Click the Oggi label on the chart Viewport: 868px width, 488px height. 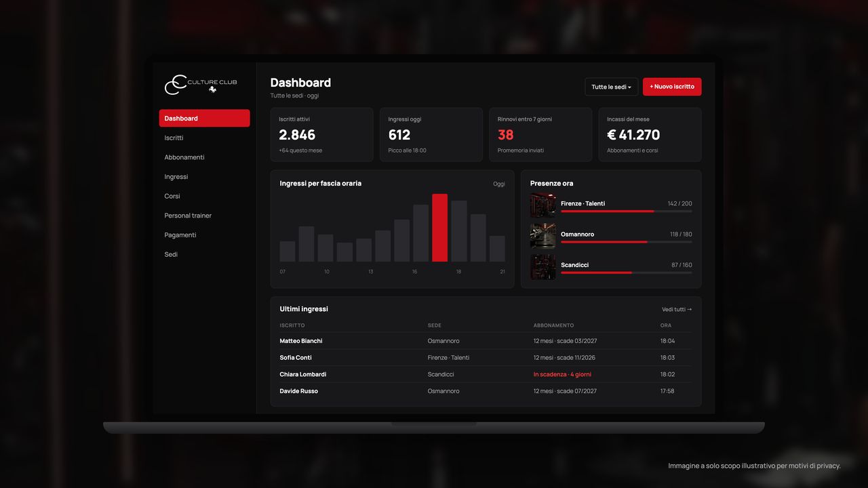coord(499,184)
